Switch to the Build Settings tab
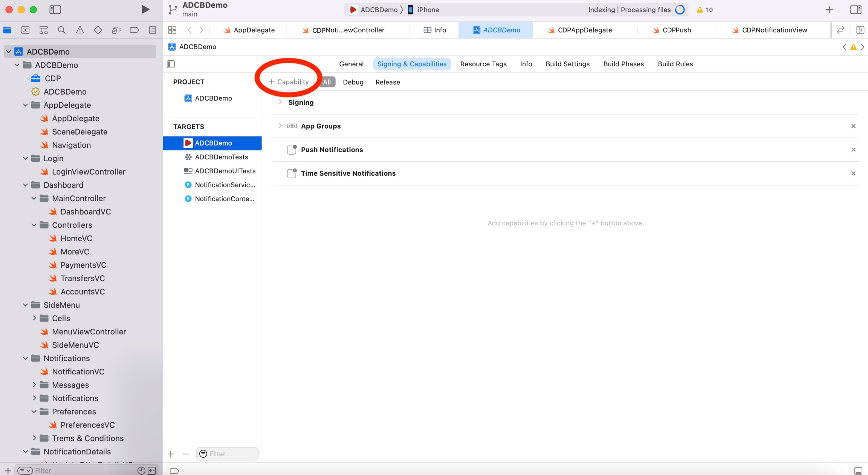The height and width of the screenshot is (475, 868). [x=567, y=64]
